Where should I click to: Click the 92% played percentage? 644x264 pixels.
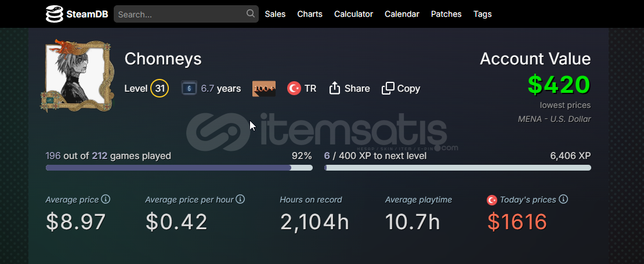(302, 156)
